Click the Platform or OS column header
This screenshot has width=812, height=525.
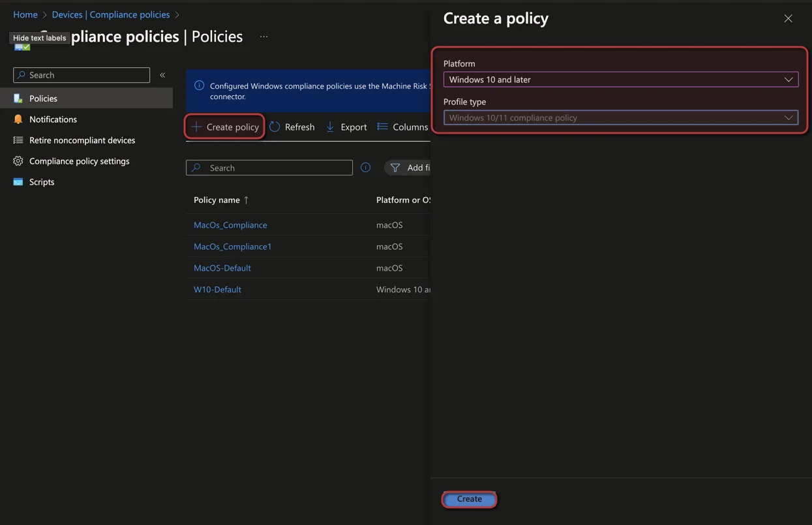click(x=403, y=200)
